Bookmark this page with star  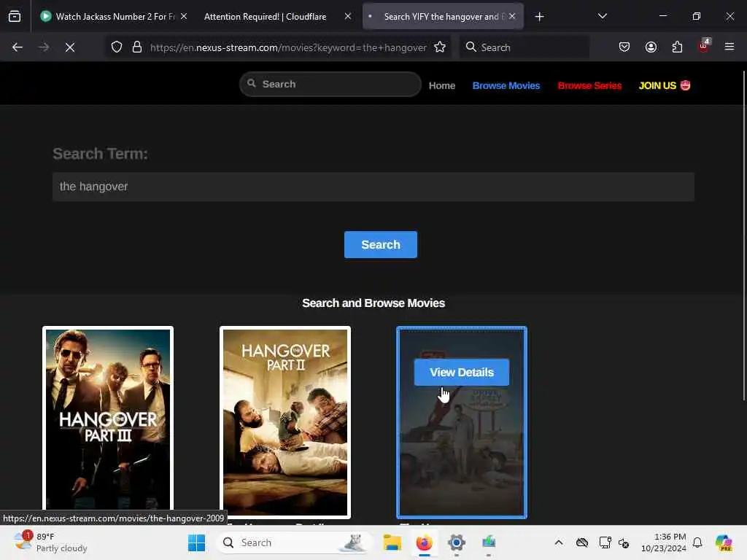(x=440, y=47)
